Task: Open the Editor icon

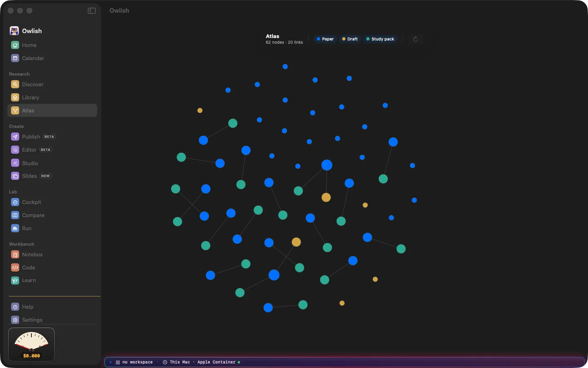Action: (x=15, y=150)
